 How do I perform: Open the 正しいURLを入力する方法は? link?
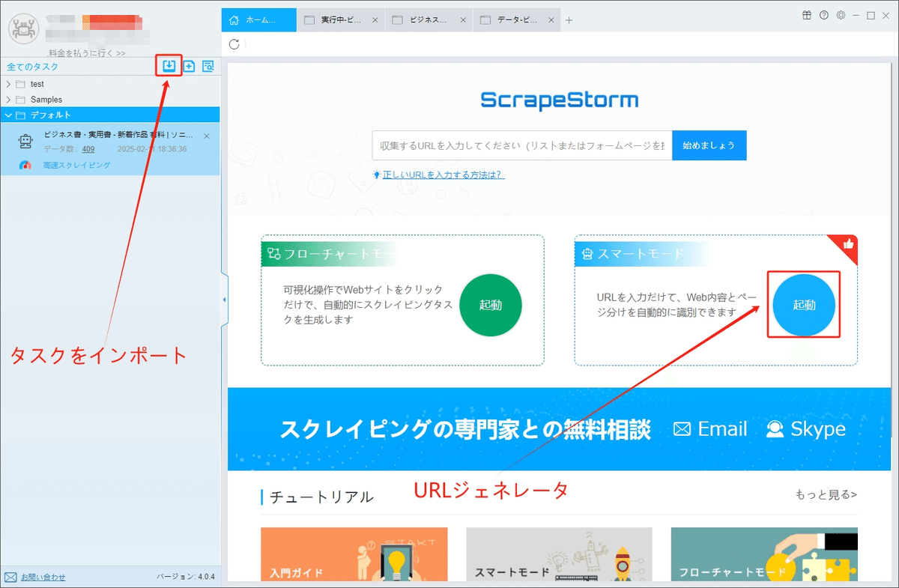tap(443, 175)
